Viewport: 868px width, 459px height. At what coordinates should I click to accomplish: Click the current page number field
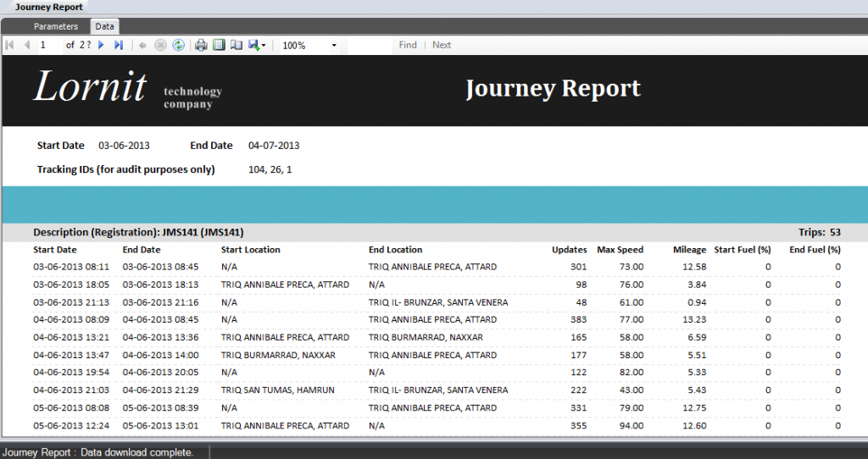49,45
